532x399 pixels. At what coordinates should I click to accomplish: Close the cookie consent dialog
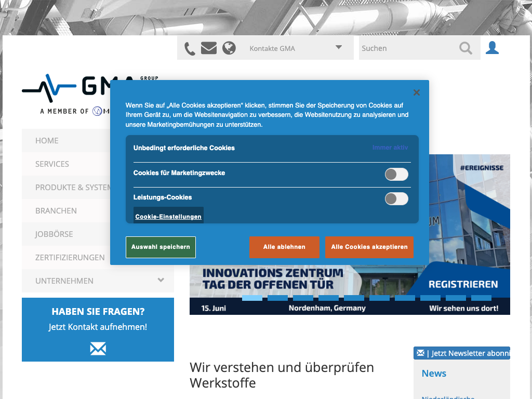(417, 92)
